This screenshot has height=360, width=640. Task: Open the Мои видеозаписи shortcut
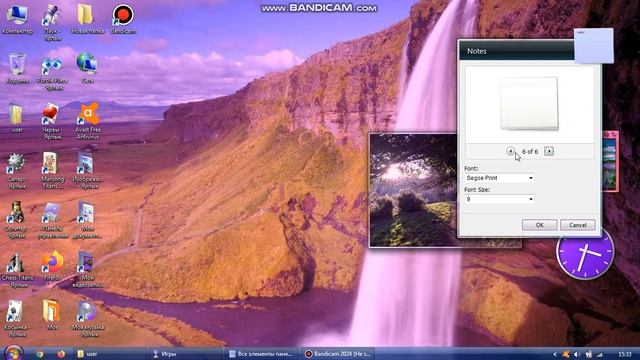87,269
